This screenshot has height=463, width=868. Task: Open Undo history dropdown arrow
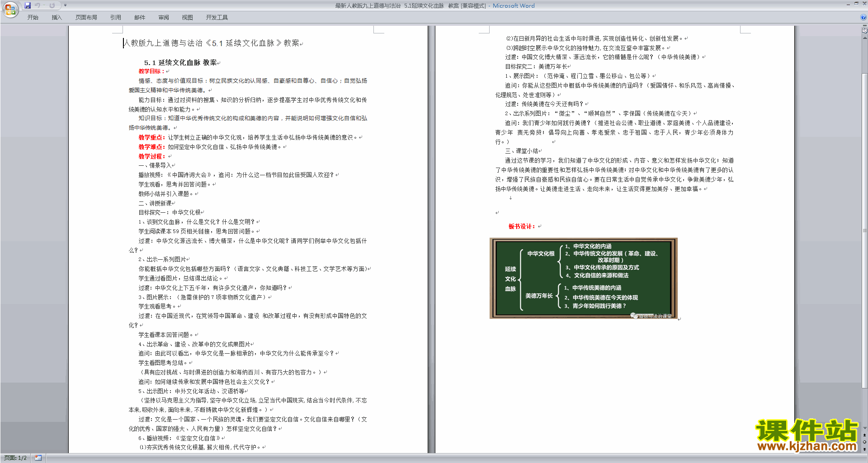pos(44,5)
